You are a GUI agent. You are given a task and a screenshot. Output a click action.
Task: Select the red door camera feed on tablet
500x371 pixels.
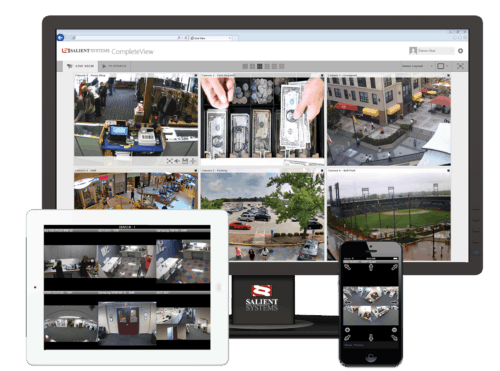pyautogui.click(x=127, y=323)
